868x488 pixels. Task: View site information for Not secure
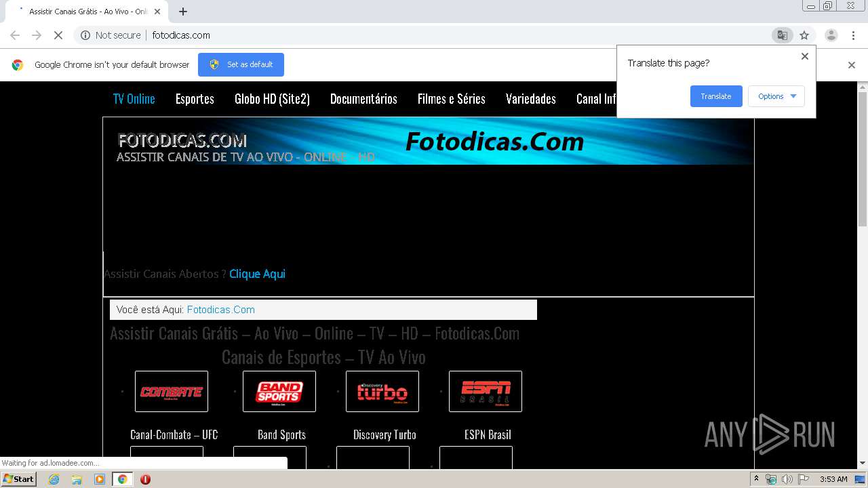click(x=111, y=35)
